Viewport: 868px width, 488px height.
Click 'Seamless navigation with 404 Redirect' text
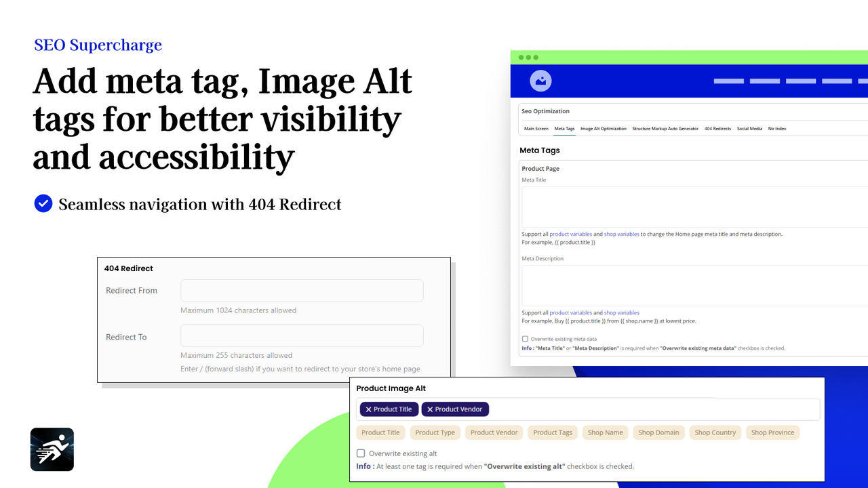[x=200, y=204]
